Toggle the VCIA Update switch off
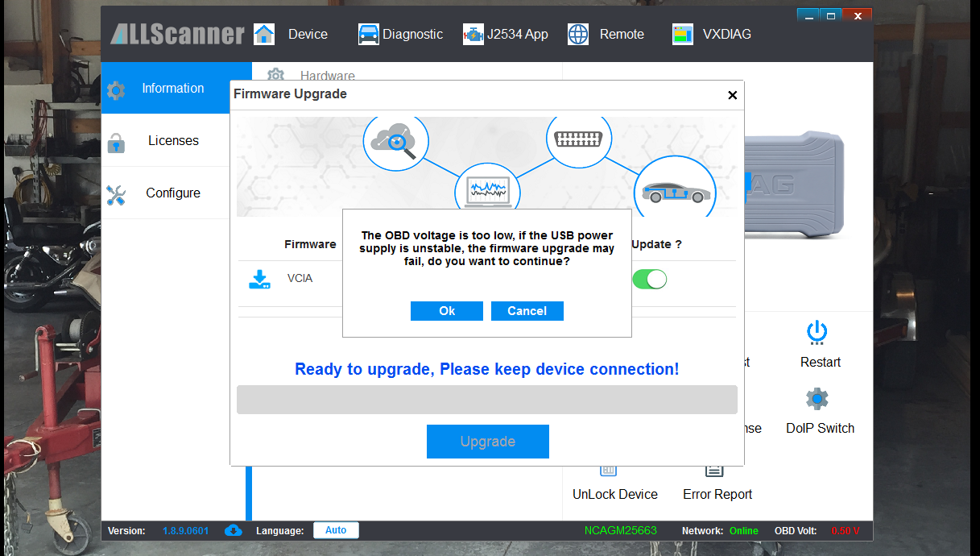The height and width of the screenshot is (556, 980). 650,280
